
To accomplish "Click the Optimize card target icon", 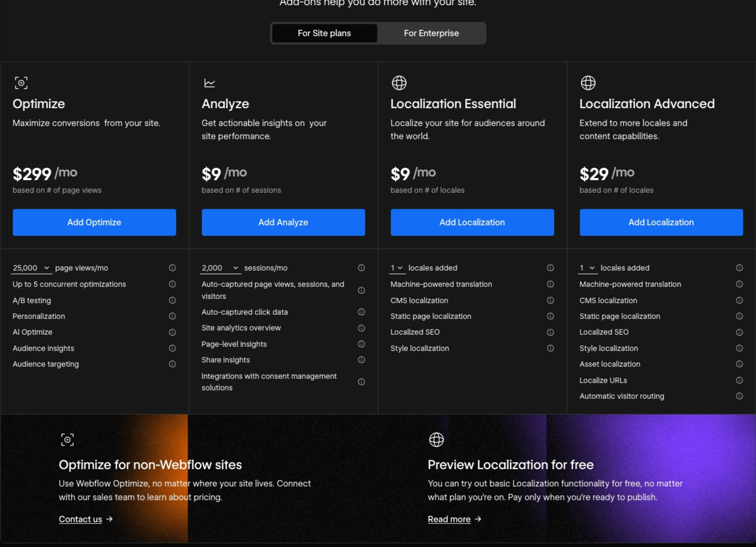I will 21,83.
